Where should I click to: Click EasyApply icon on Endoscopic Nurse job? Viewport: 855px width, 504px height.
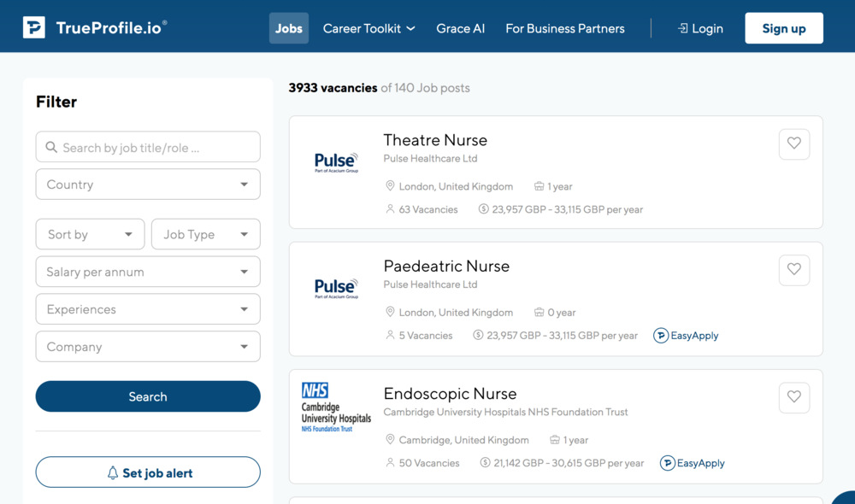[x=668, y=463]
